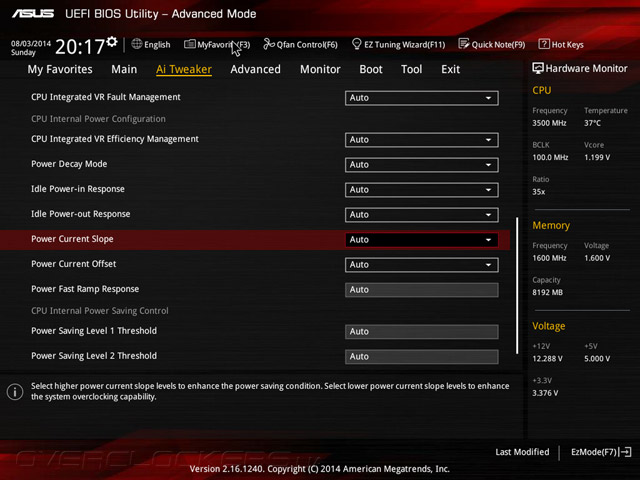
Task: Click the MyFavorite folder icon
Action: click(189, 44)
